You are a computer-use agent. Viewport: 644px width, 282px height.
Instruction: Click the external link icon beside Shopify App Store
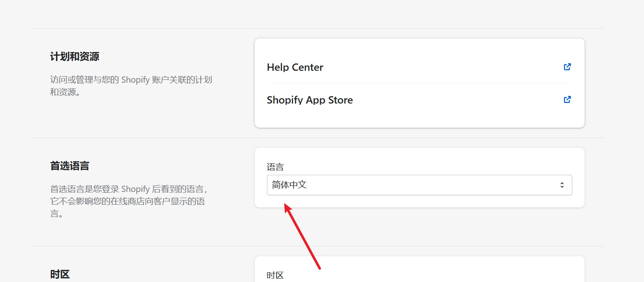(567, 99)
